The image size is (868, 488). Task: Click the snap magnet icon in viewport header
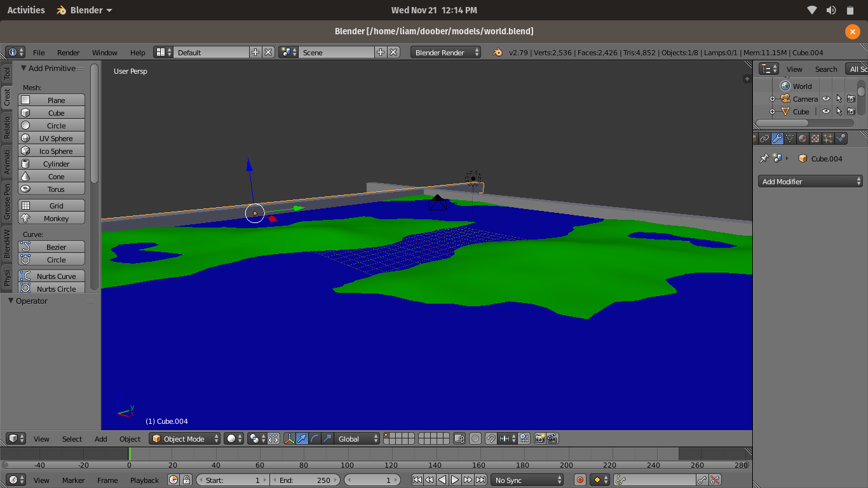click(491, 438)
